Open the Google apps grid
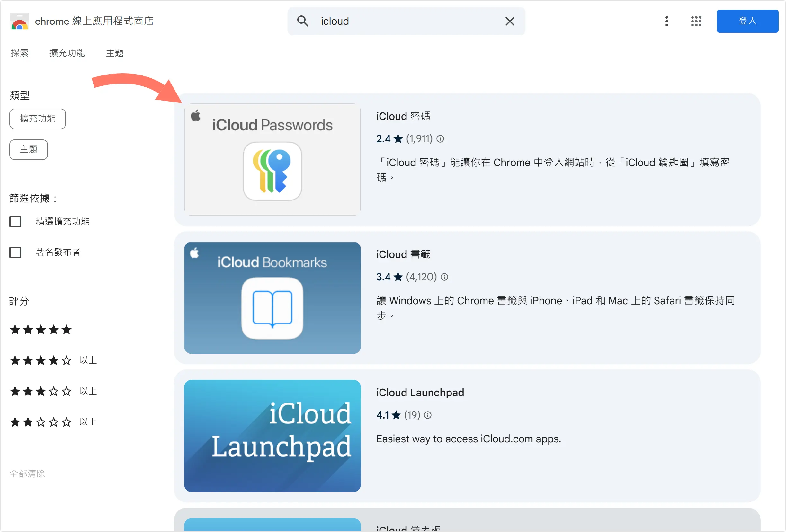 (x=696, y=21)
